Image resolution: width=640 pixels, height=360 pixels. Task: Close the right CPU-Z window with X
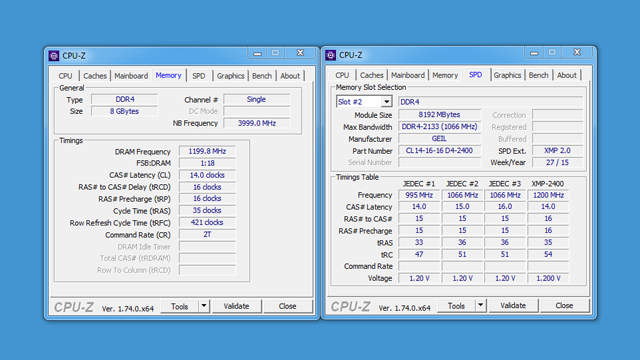pyautogui.click(x=577, y=53)
